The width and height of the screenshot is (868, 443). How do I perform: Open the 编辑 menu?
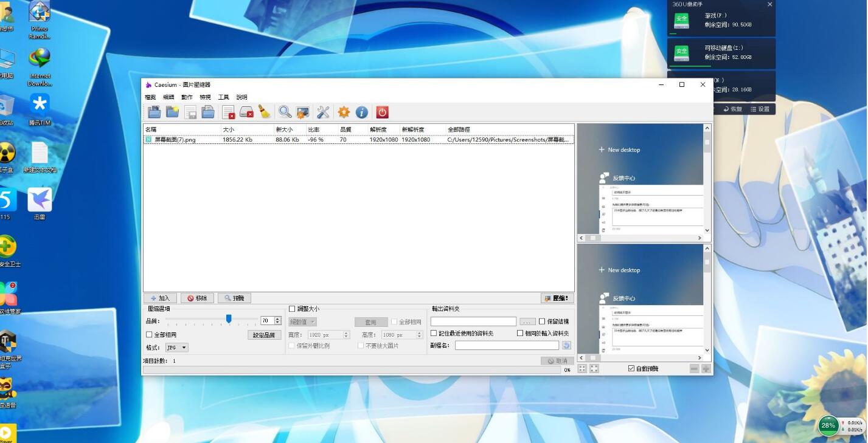[168, 97]
